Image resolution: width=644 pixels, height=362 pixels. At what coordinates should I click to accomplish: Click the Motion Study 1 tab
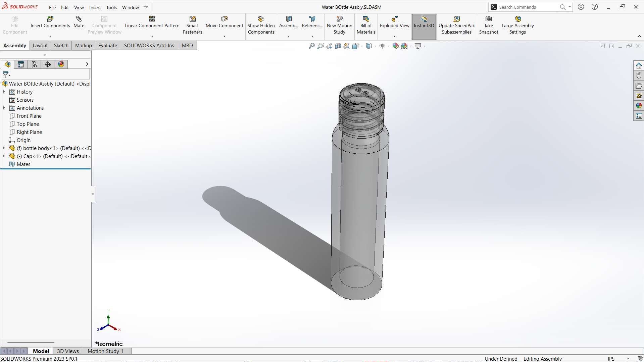[x=105, y=351]
